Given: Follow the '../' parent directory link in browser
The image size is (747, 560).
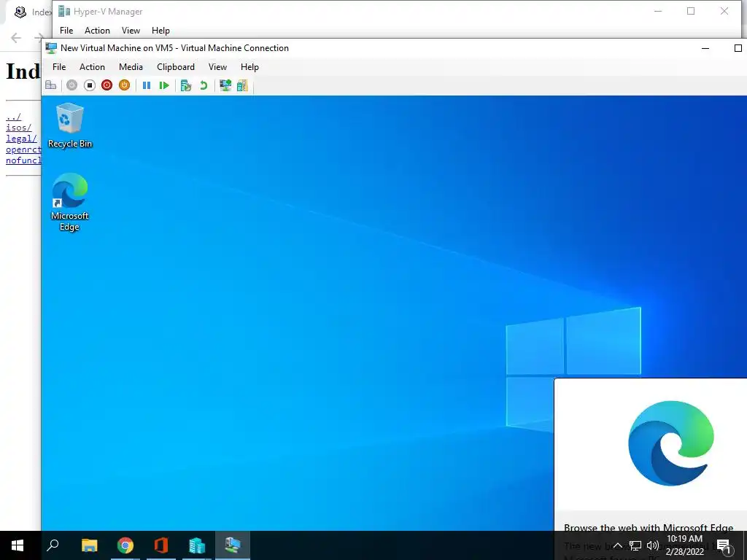Looking at the screenshot, I should pos(13,117).
